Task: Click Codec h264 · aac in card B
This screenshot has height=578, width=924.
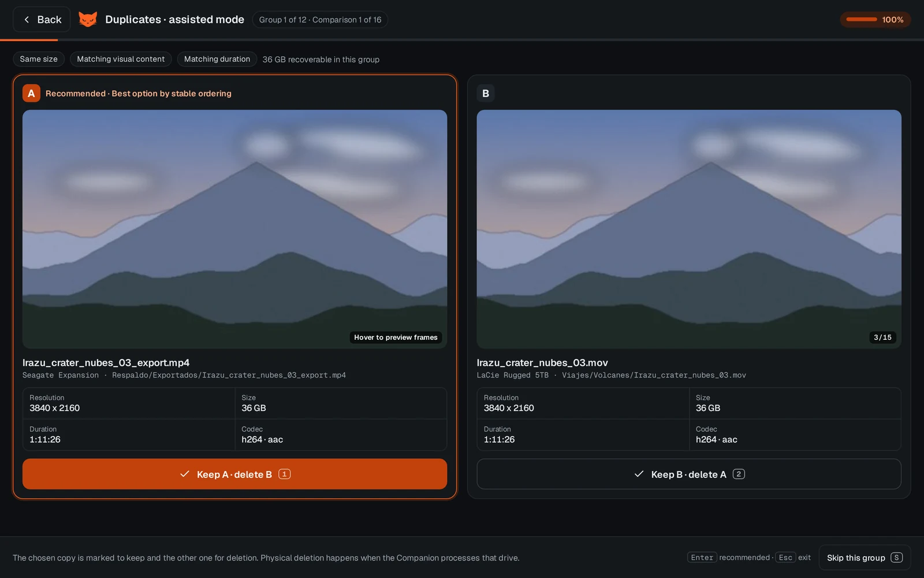Action: pyautogui.click(x=795, y=435)
